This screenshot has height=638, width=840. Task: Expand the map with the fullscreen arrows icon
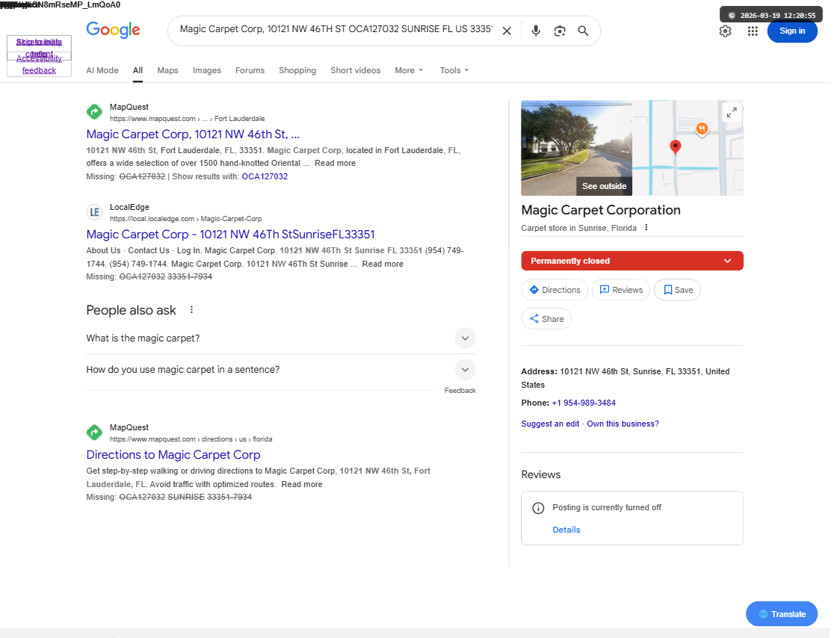coord(731,112)
